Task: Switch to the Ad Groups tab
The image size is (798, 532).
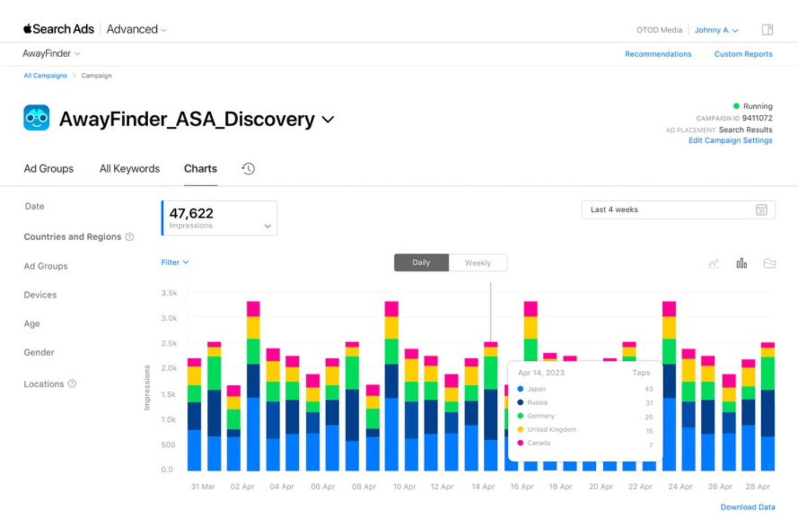Action: (49, 169)
